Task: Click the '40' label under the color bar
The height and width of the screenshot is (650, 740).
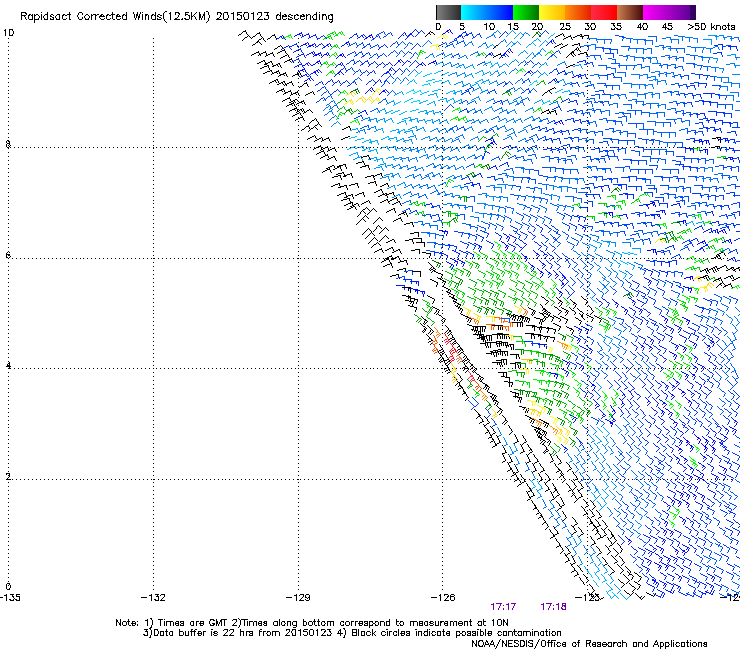Action: 642,27
